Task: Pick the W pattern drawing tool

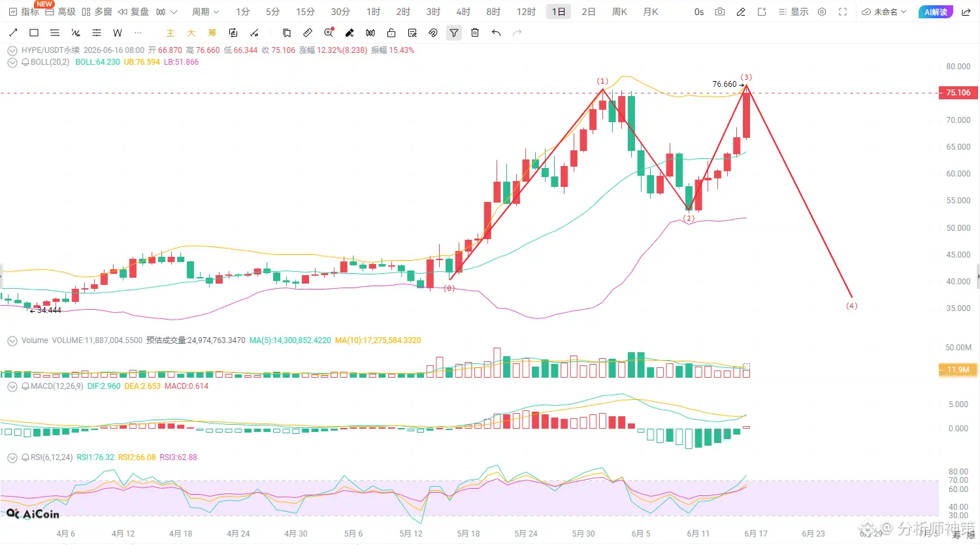Action: coord(118,33)
